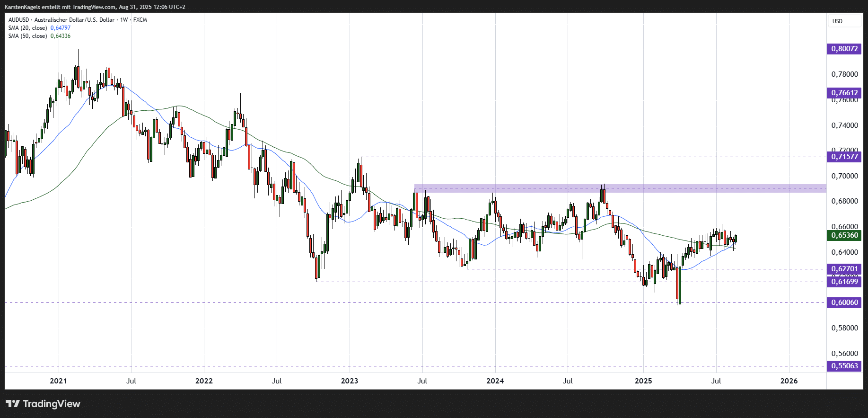Select the 0,71577 price level label
The width and height of the screenshot is (868, 418).
click(x=844, y=157)
